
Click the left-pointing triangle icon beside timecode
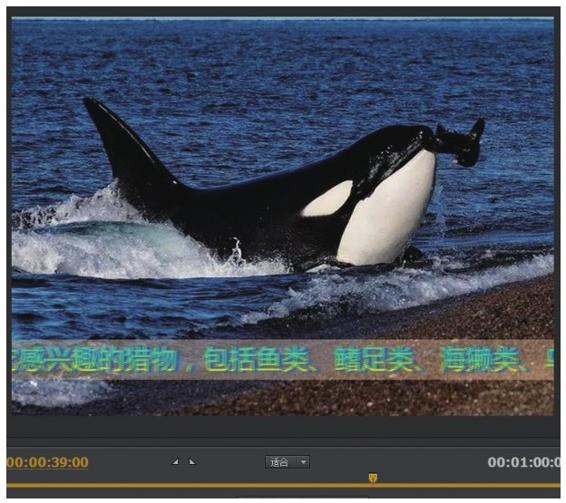(x=175, y=462)
